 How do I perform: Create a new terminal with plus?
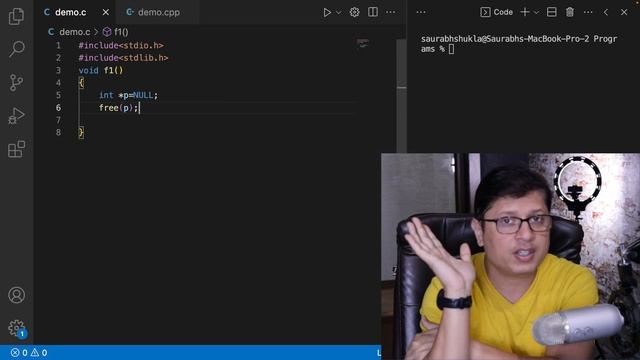point(525,12)
